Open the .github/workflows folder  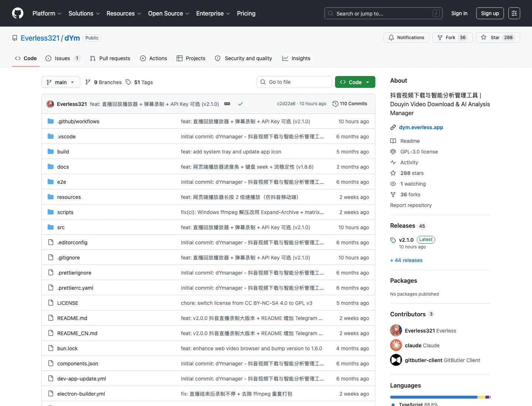pos(78,121)
